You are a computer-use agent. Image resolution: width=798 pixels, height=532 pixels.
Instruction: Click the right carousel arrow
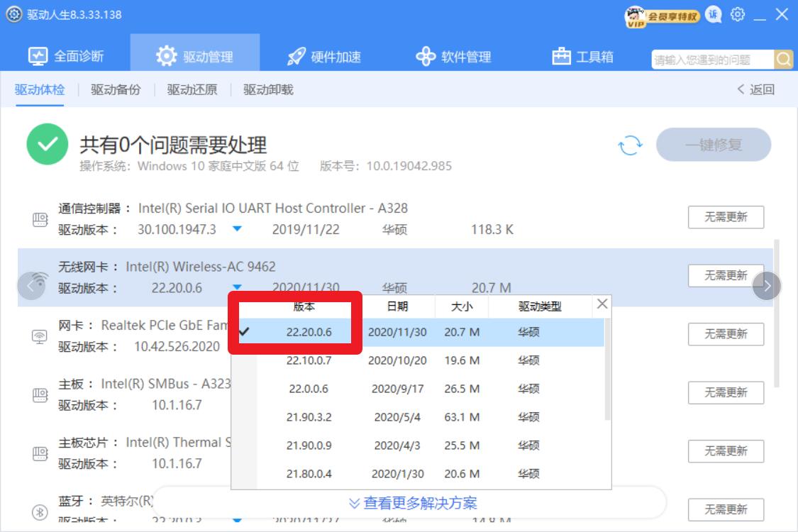point(767,286)
